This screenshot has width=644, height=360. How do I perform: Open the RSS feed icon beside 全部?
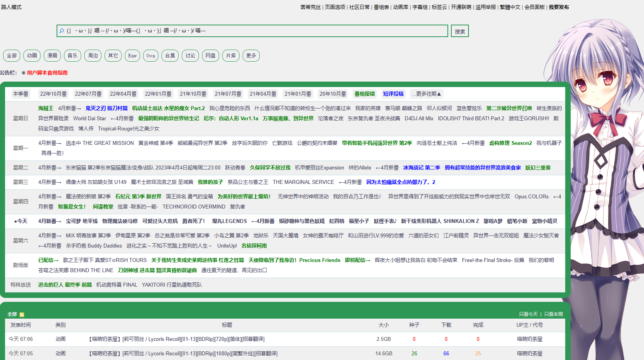[x=22, y=315]
